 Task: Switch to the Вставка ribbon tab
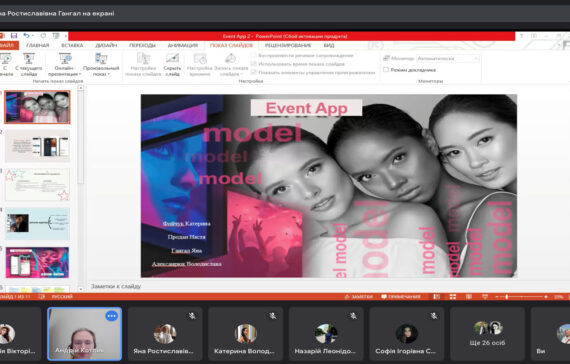(72, 45)
